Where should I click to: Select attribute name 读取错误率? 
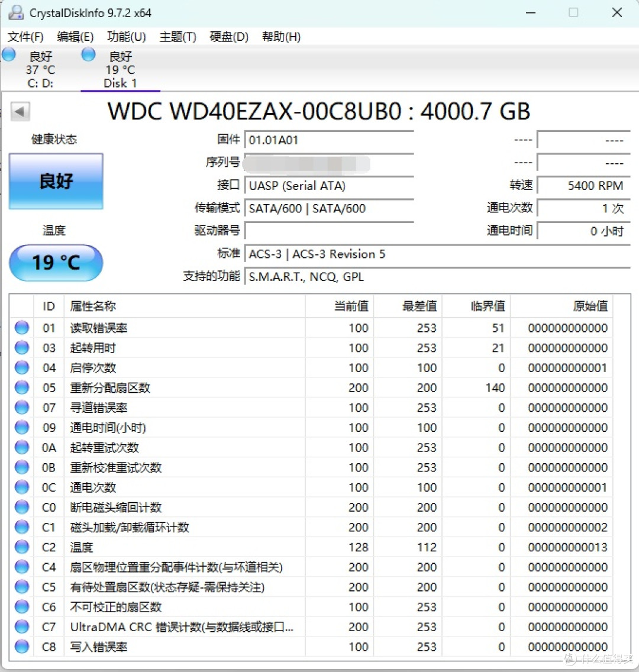[x=99, y=328]
